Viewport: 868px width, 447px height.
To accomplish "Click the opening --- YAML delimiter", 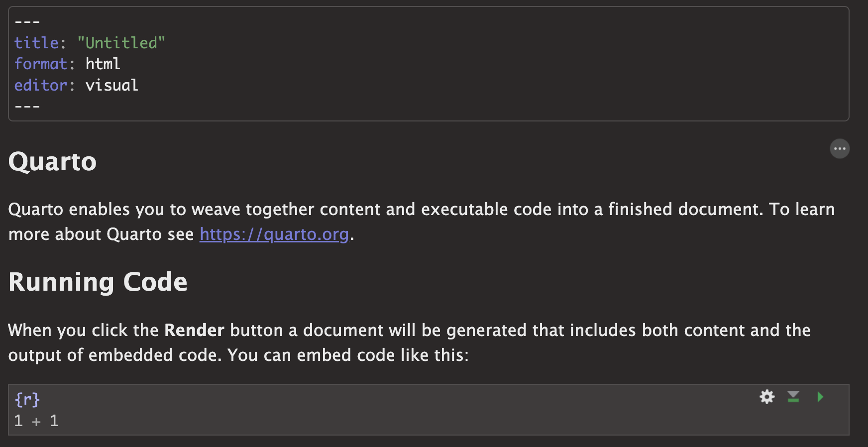I will tap(27, 22).
